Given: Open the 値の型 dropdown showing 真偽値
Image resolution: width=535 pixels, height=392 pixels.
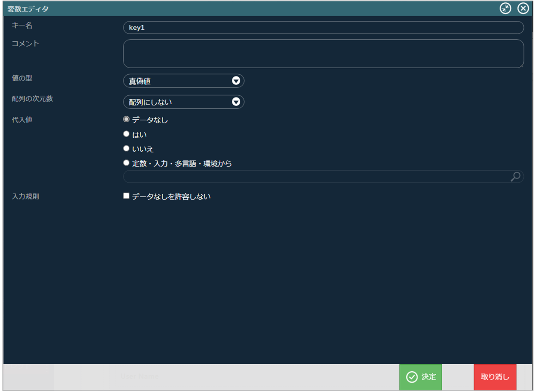Looking at the screenshot, I should click(184, 81).
